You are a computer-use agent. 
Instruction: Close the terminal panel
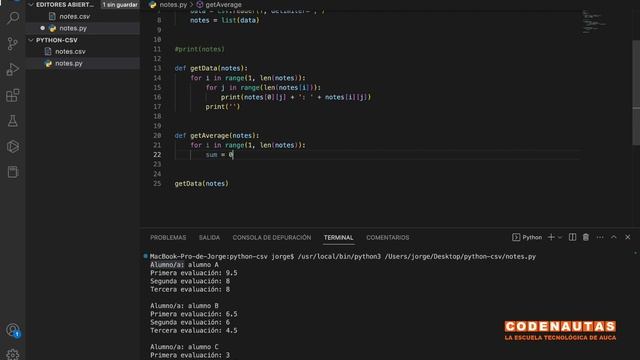[x=628, y=237]
